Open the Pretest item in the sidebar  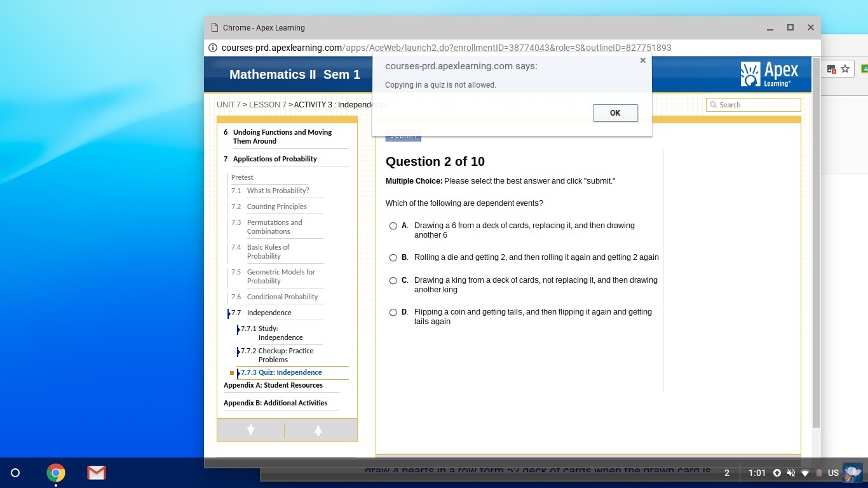(x=242, y=177)
